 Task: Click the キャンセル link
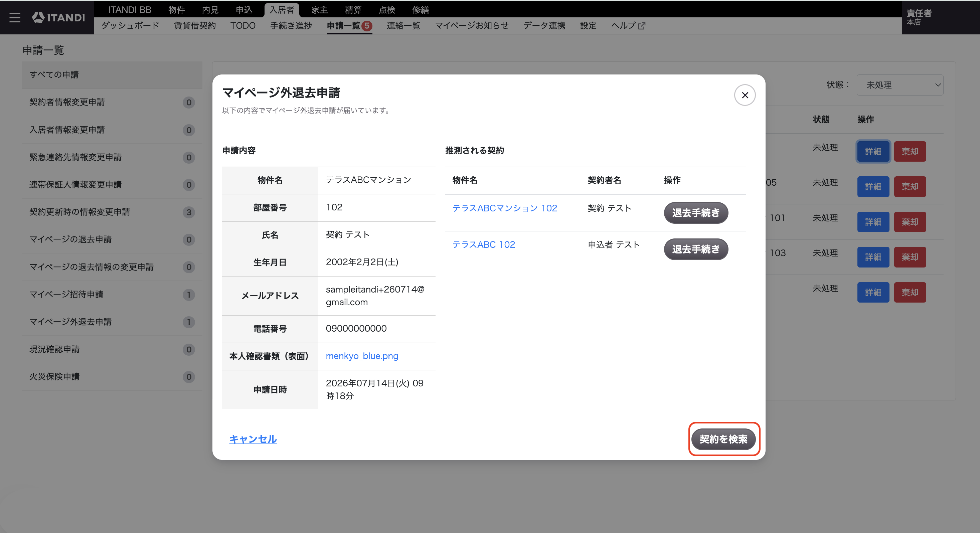(253, 439)
